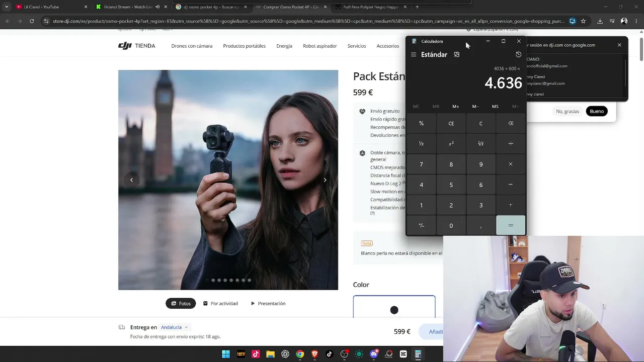Switch to the Puff Pera Polipiel tab
Viewport: 644px width, 362px height.
372,7
